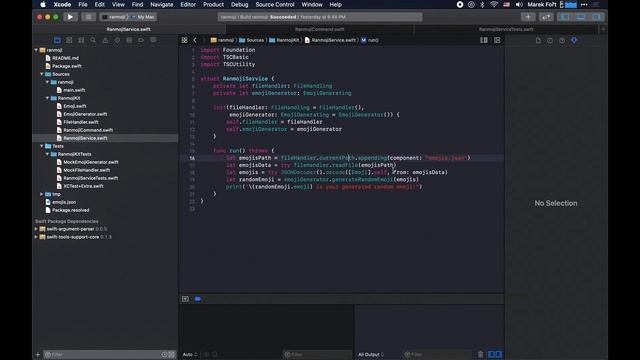Open the Debug menu
This screenshot has width=640, height=360.
[240, 4]
